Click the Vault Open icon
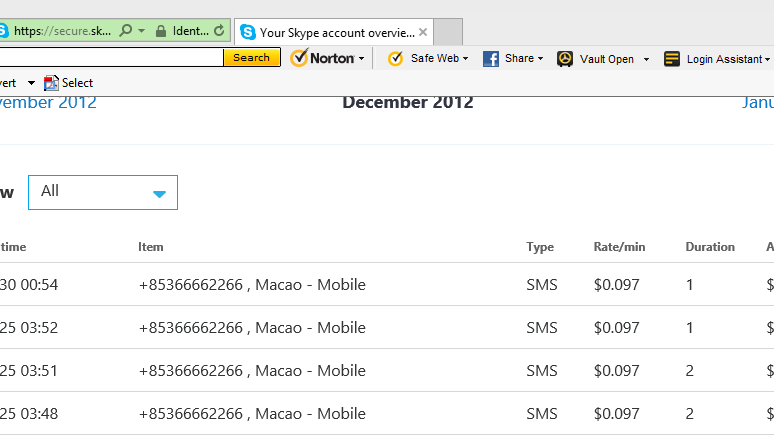Image resolution: width=774 pixels, height=435 pixels. pyautogui.click(x=565, y=59)
